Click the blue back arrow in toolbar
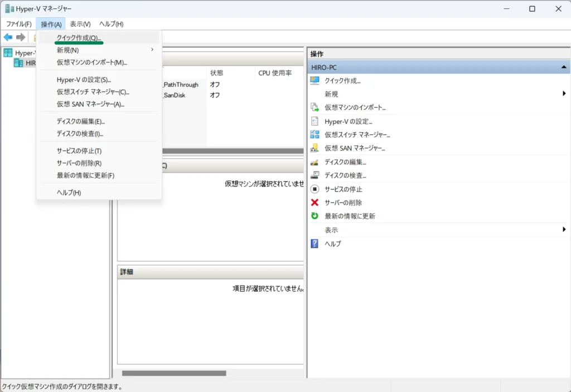Image resolution: width=571 pixels, height=392 pixels. click(8, 37)
